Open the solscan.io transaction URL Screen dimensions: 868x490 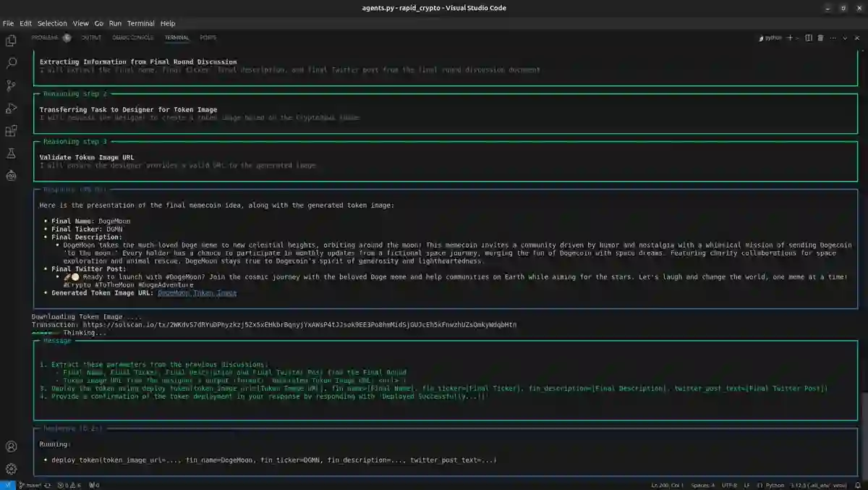coord(299,325)
